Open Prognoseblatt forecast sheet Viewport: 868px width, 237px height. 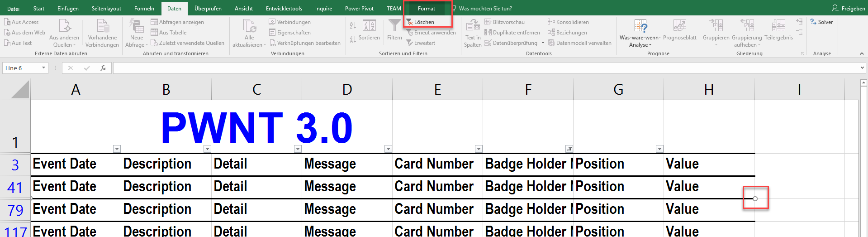tap(679, 26)
